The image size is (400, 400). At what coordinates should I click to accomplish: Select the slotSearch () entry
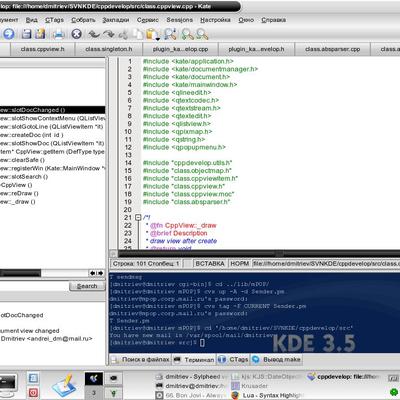[x=52, y=177]
